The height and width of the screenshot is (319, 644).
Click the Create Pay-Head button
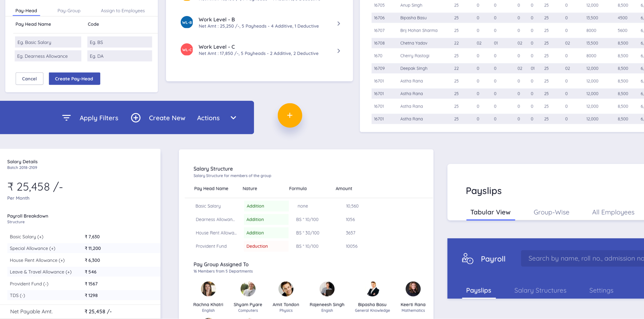74,79
